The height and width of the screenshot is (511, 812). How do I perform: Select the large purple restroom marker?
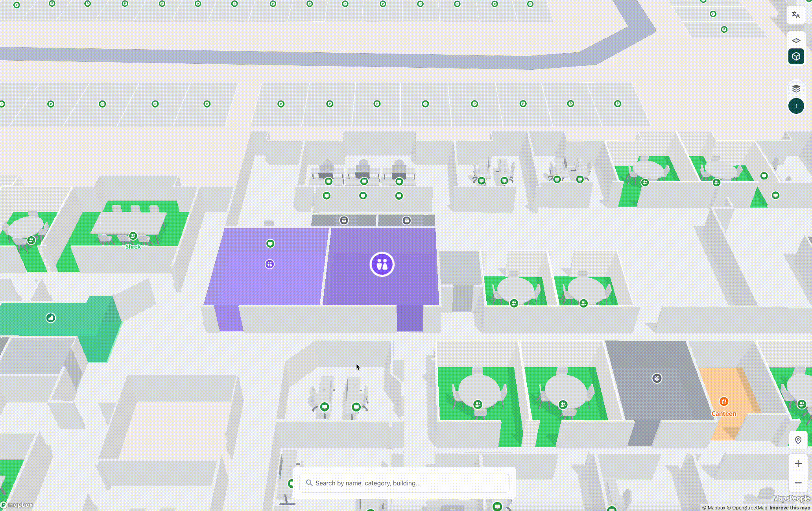pyautogui.click(x=382, y=264)
